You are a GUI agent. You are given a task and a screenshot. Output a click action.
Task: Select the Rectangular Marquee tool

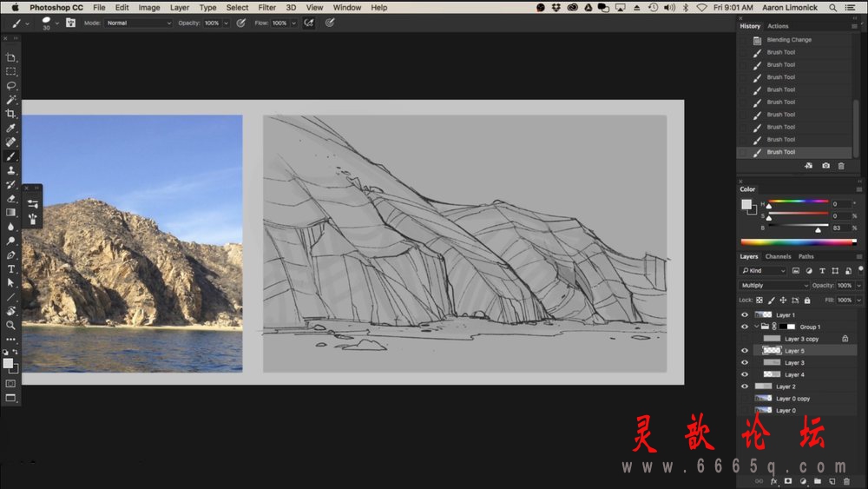[x=10, y=71]
